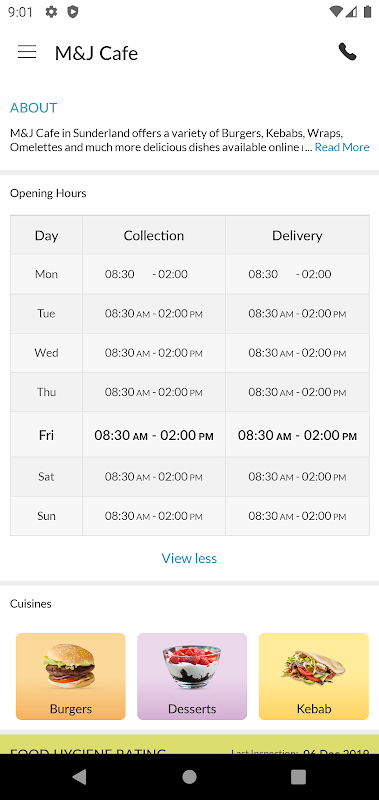Image resolution: width=379 pixels, height=800 pixels.
Task: Tap the Android back navigation button
Action: click(x=80, y=777)
